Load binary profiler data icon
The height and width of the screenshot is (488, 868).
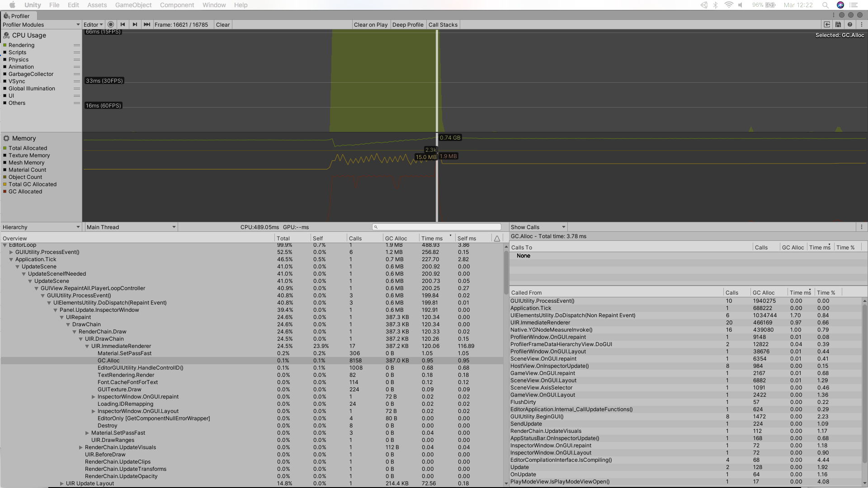coord(827,24)
